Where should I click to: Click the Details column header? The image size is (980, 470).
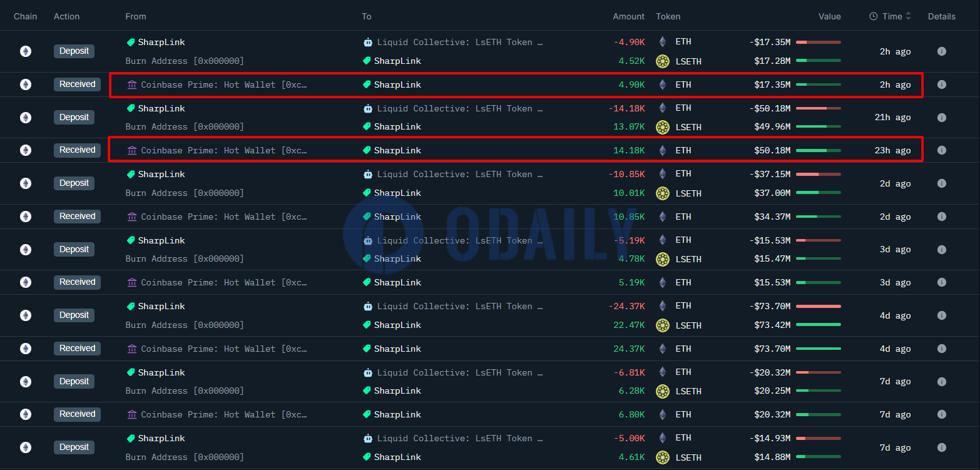click(942, 16)
